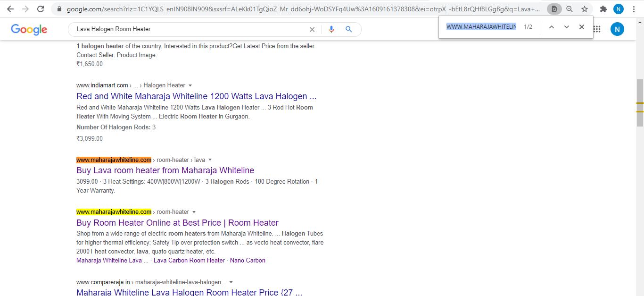Screen dimensions: 644x296
Task: Open Maharaja Whiteline Lava sitelink
Action: point(112,261)
